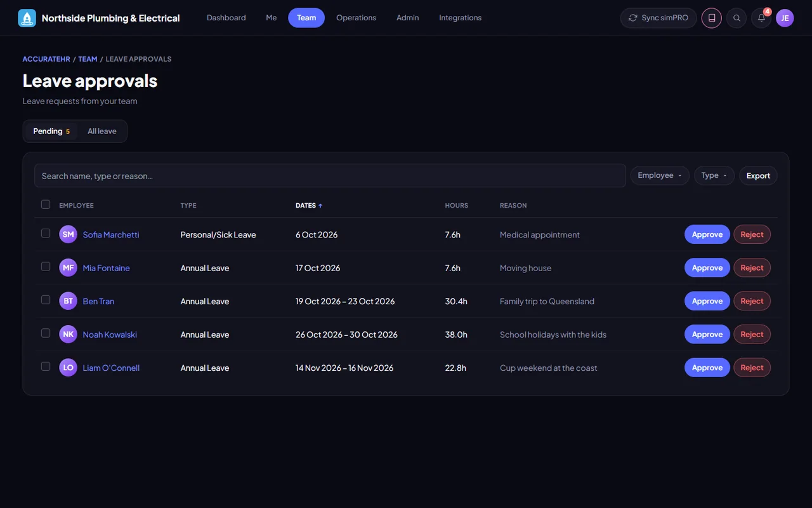Image resolution: width=812 pixels, height=508 pixels.
Task: Open the notifications bell
Action: point(761,18)
